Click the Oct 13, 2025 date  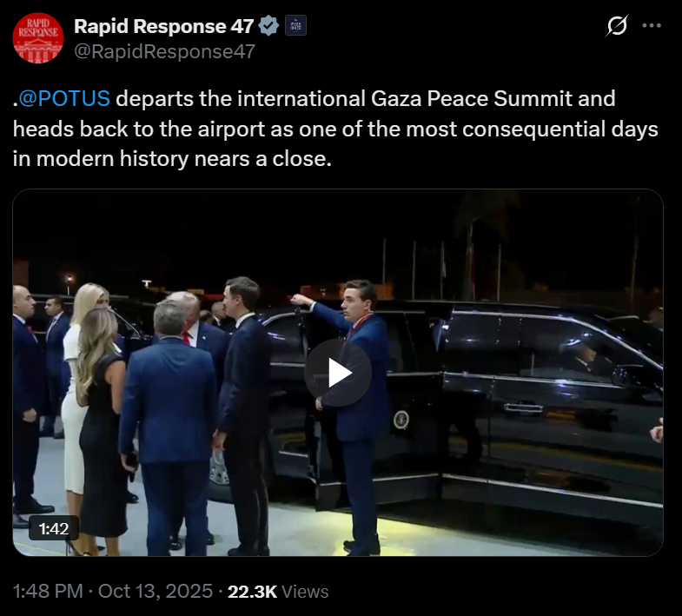click(156, 591)
